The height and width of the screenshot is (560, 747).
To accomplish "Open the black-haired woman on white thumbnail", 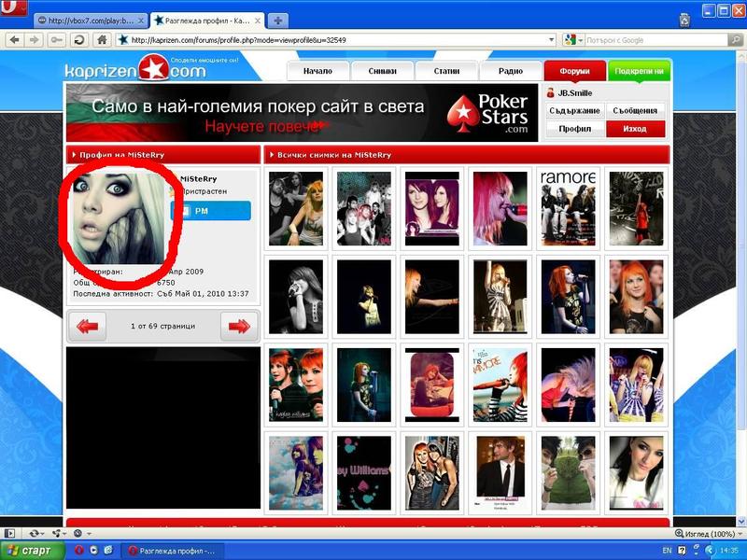I will click(636, 473).
